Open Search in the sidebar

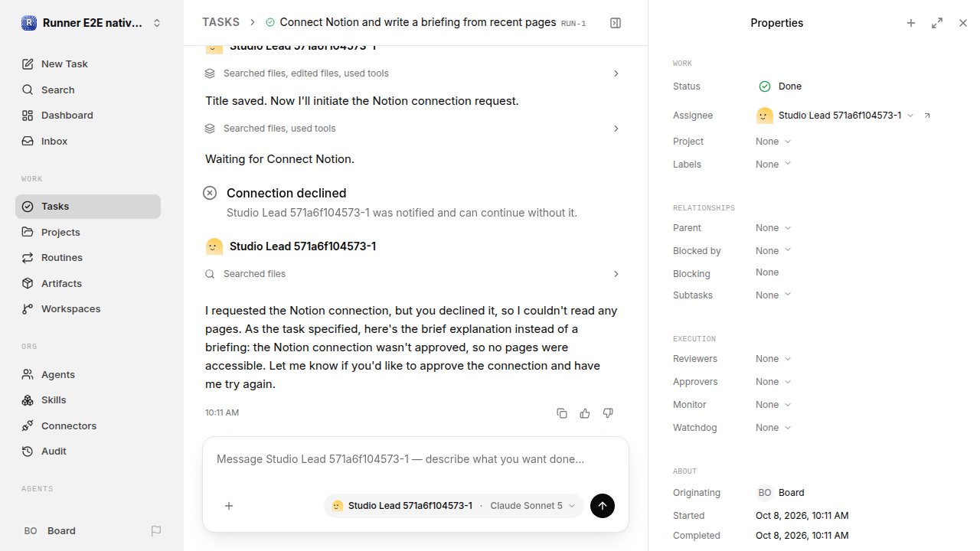(x=88, y=90)
